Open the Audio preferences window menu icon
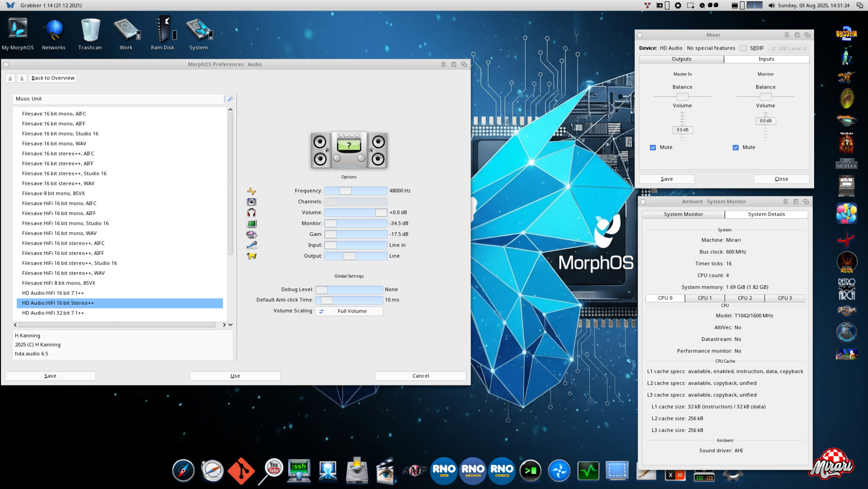Screen dimensions: 868x489 (x=443, y=65)
